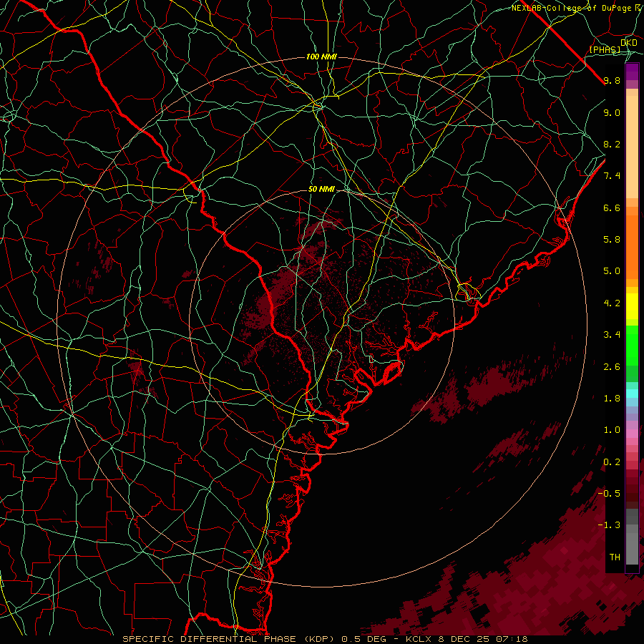
Task: Pick the yellow swatch on the color bar
Action: pos(632,306)
